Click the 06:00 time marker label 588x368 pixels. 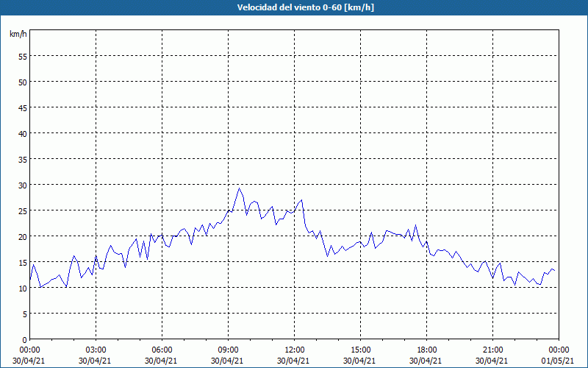162,350
